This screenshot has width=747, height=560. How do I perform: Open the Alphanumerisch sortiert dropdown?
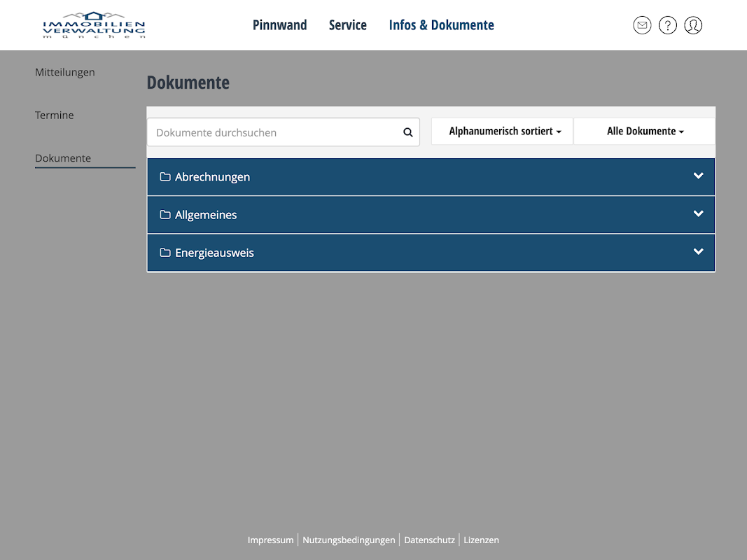tap(502, 132)
